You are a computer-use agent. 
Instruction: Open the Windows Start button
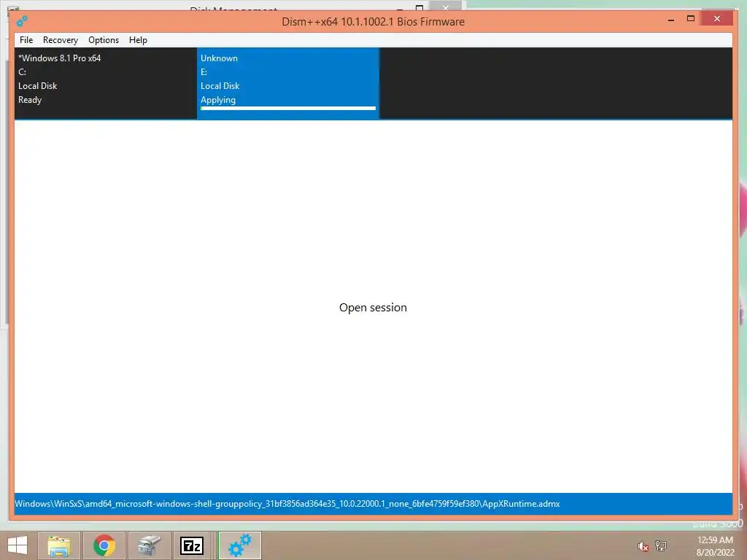[18, 545]
